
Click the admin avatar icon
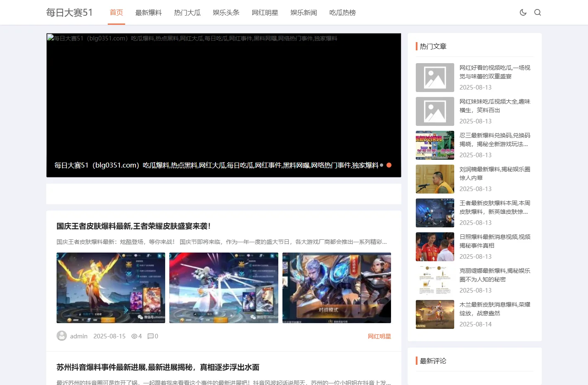coord(62,336)
